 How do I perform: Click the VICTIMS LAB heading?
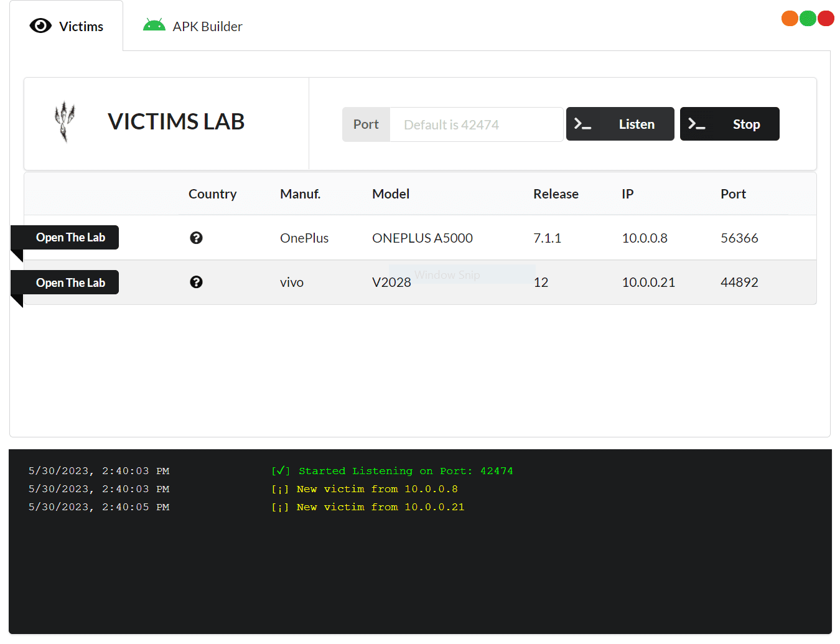coord(176,121)
